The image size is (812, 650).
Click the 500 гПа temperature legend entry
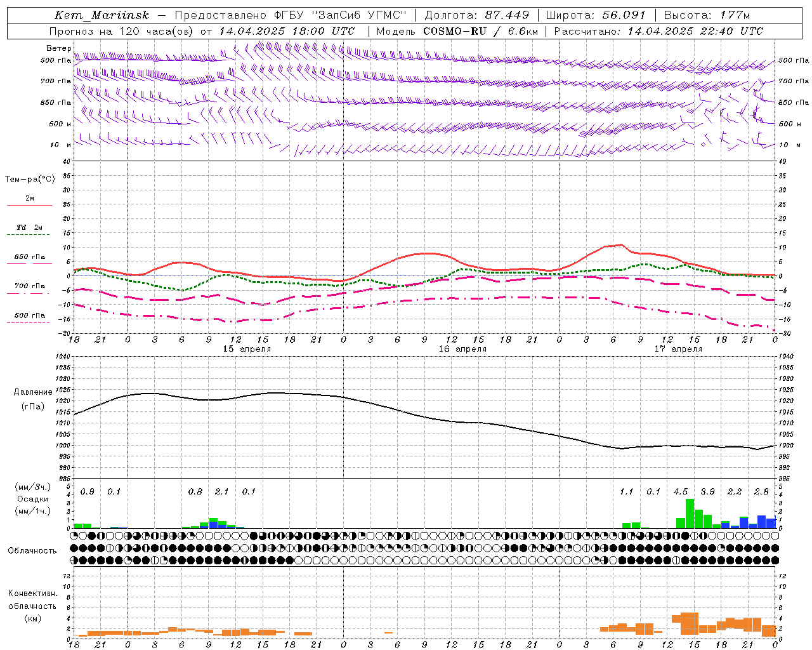30,315
